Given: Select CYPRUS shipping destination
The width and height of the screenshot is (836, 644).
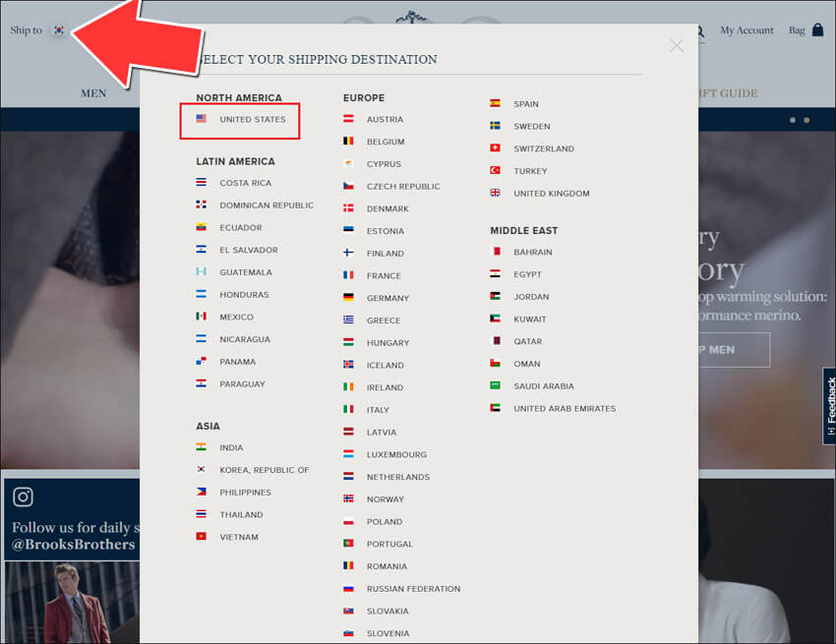Looking at the screenshot, I should coord(384,164).
